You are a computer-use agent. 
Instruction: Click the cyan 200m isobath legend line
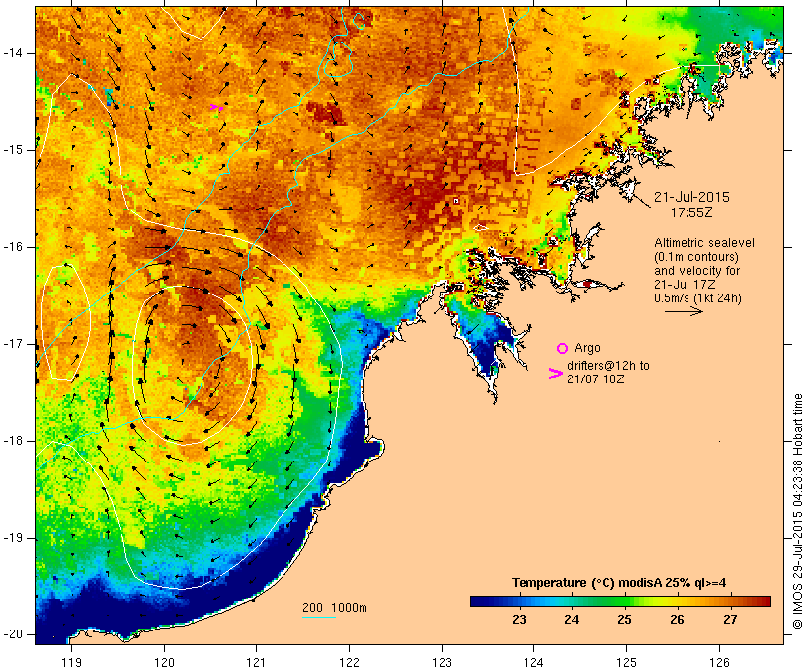coord(319,617)
